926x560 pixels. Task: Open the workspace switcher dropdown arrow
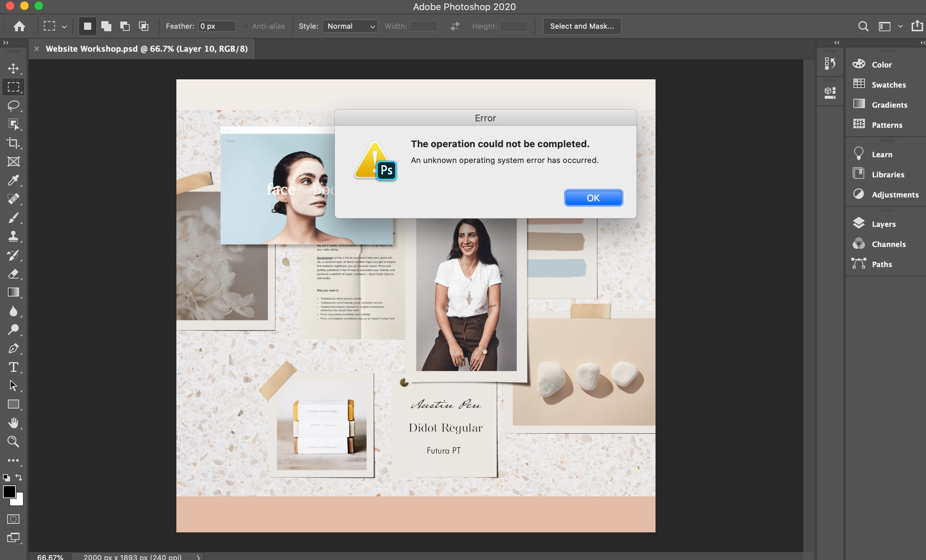(x=900, y=26)
